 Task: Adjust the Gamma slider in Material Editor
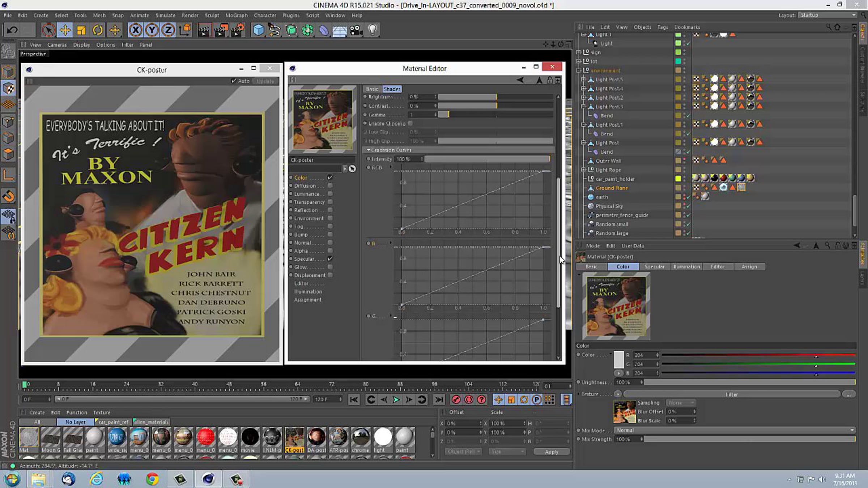pos(495,115)
